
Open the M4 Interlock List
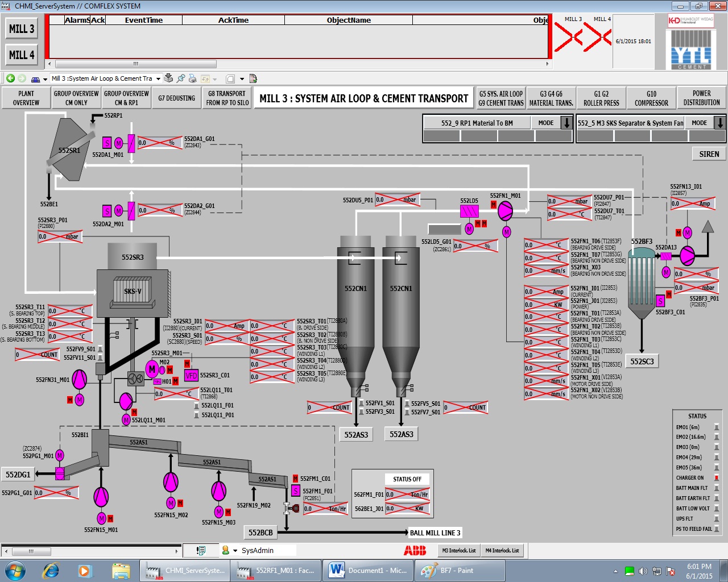502,550
